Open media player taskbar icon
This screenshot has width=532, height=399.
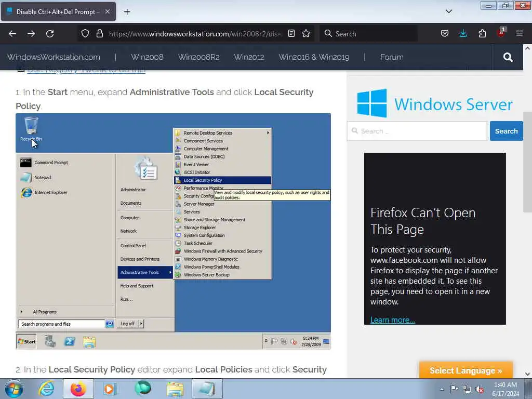click(x=110, y=389)
